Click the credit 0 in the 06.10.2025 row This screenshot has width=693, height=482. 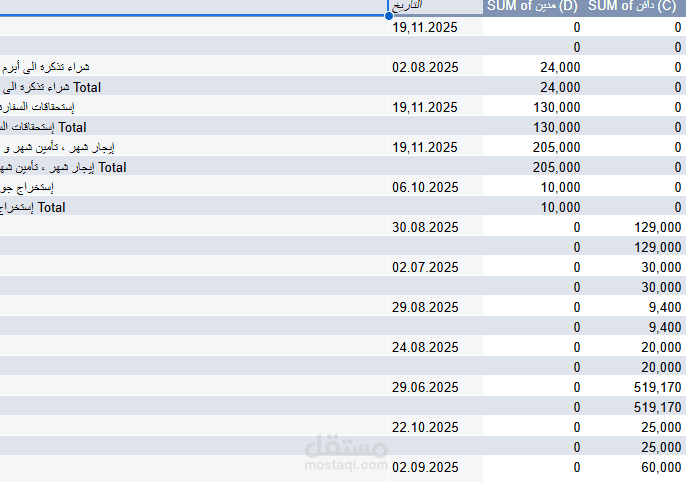pyautogui.click(x=678, y=188)
